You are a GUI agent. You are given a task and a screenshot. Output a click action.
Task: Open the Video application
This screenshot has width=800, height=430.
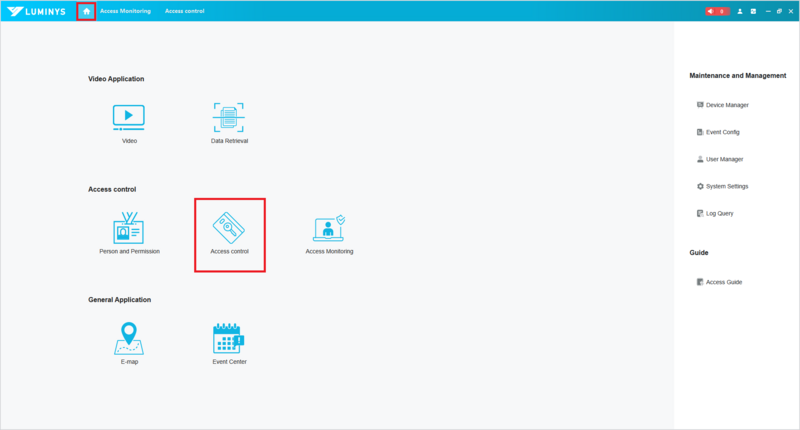pos(129,119)
